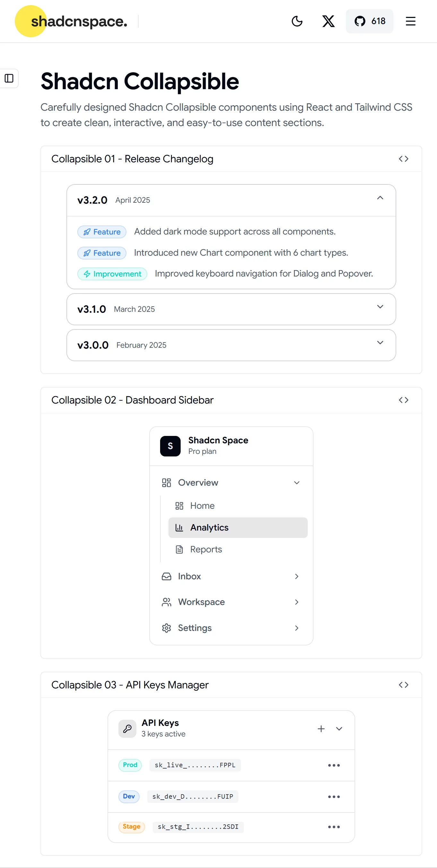Expand the Inbox sidebar item
437x868 pixels.
231,576
